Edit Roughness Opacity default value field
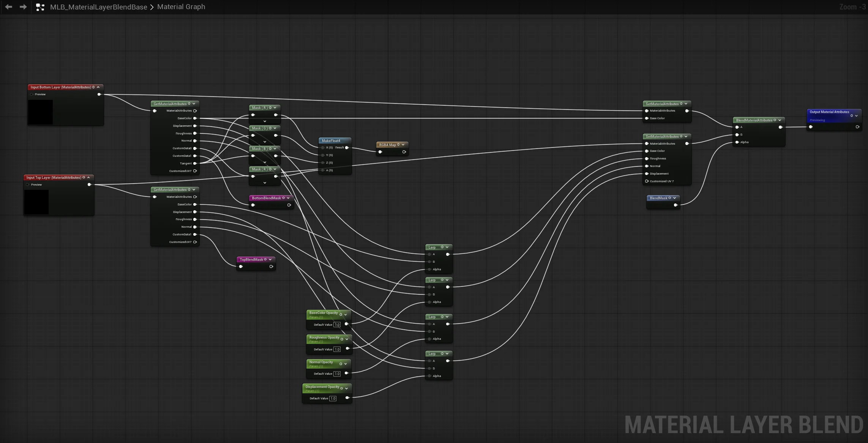This screenshot has height=443, width=868. tap(337, 350)
